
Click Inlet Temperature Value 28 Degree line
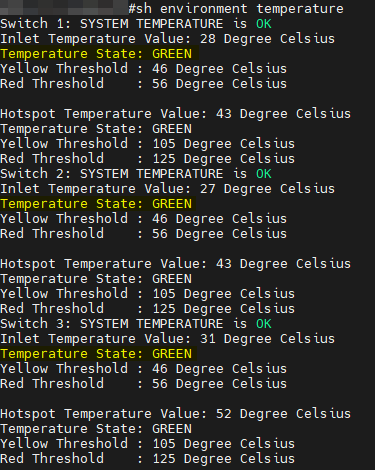(167, 39)
